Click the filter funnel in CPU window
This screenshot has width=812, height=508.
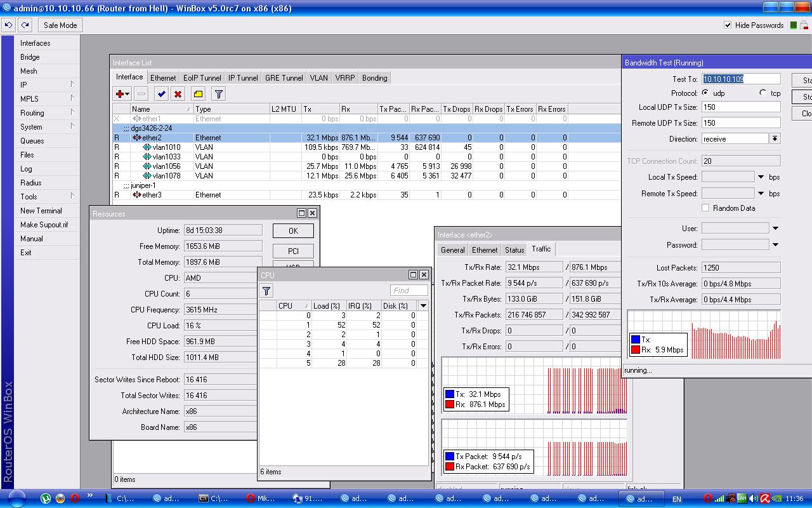pos(267,291)
